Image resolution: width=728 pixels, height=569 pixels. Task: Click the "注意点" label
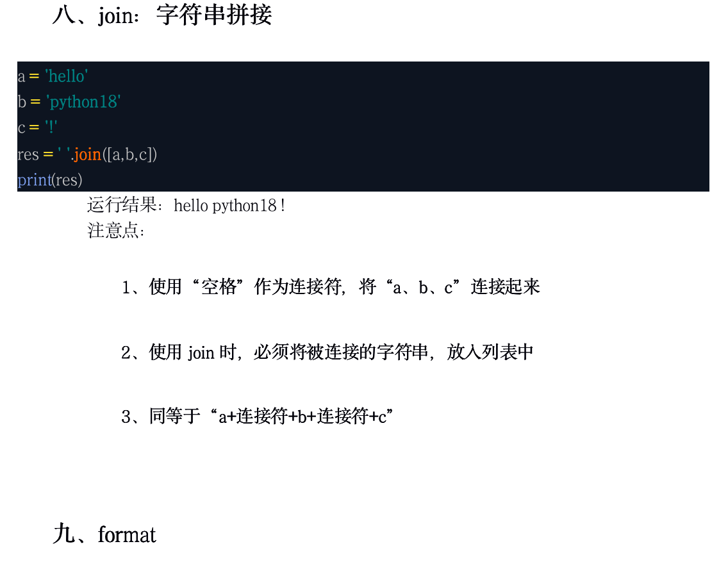pyautogui.click(x=113, y=230)
